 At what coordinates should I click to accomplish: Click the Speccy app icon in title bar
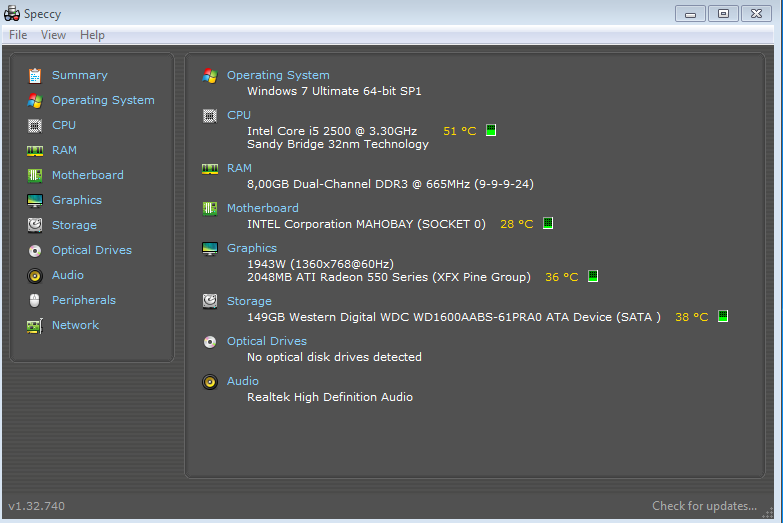[x=12, y=13]
